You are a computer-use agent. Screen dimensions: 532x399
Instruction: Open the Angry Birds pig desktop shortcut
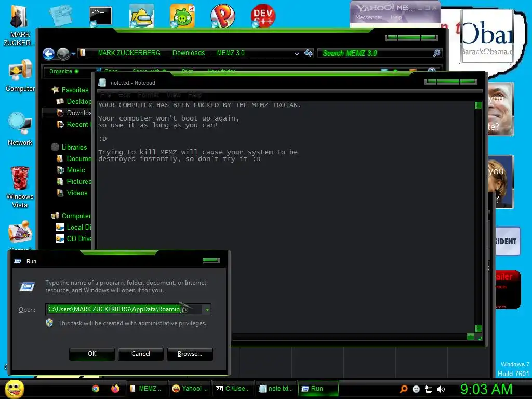click(x=182, y=16)
